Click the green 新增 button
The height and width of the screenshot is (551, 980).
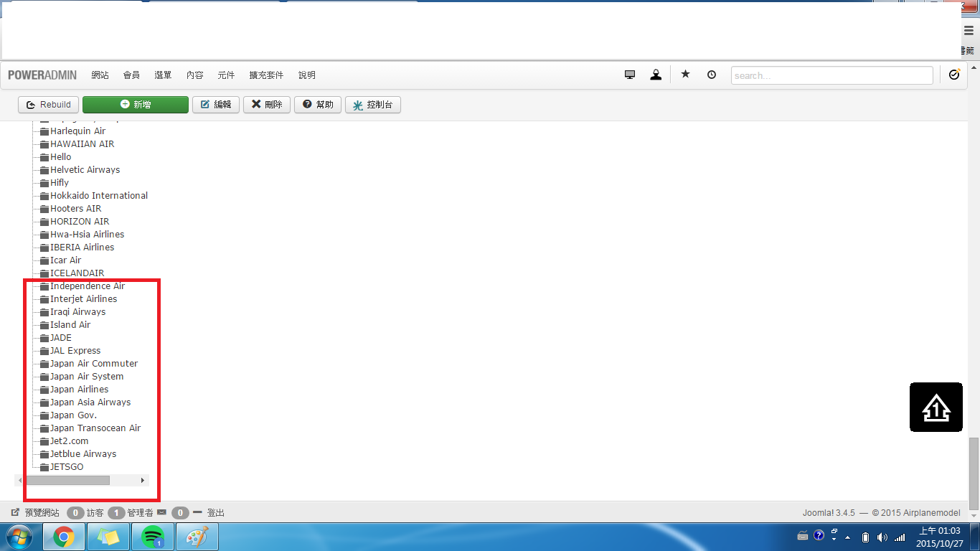[136, 105]
